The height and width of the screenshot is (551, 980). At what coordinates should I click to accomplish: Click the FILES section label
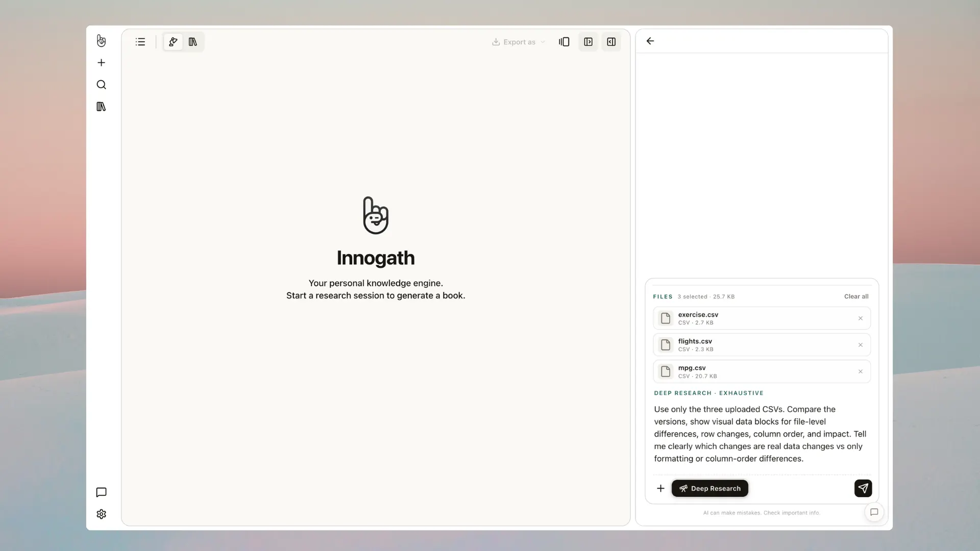tap(663, 296)
